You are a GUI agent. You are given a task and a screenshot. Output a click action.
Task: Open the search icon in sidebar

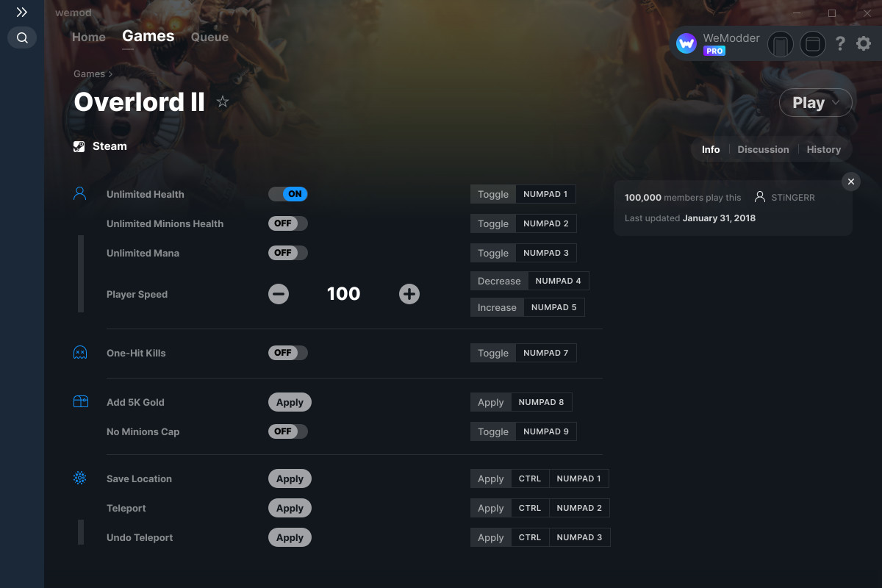pyautogui.click(x=22, y=37)
